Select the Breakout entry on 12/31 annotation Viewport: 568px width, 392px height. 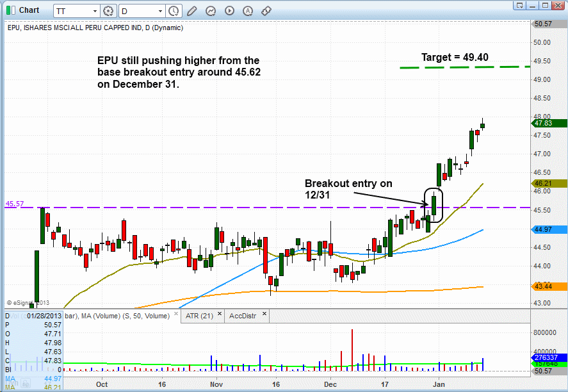click(x=348, y=189)
